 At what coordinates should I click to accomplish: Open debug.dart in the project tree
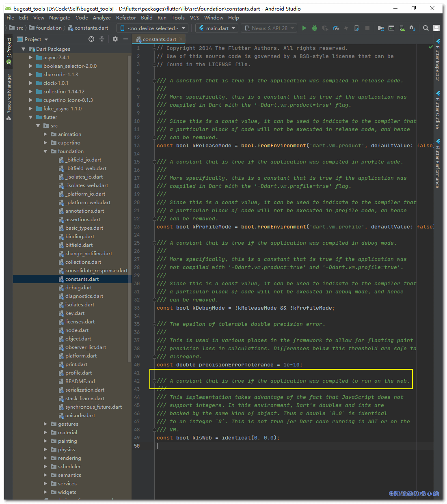[x=78, y=288]
